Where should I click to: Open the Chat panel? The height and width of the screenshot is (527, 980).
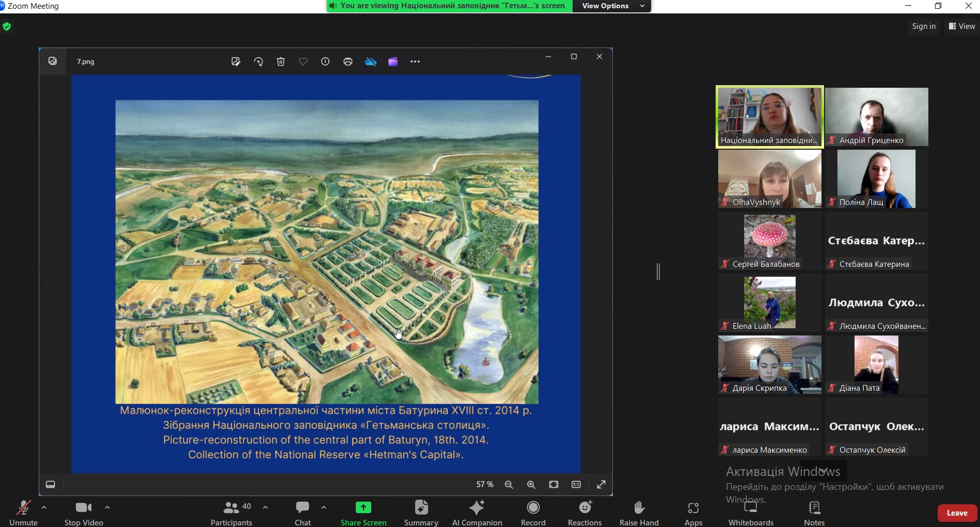click(x=303, y=514)
